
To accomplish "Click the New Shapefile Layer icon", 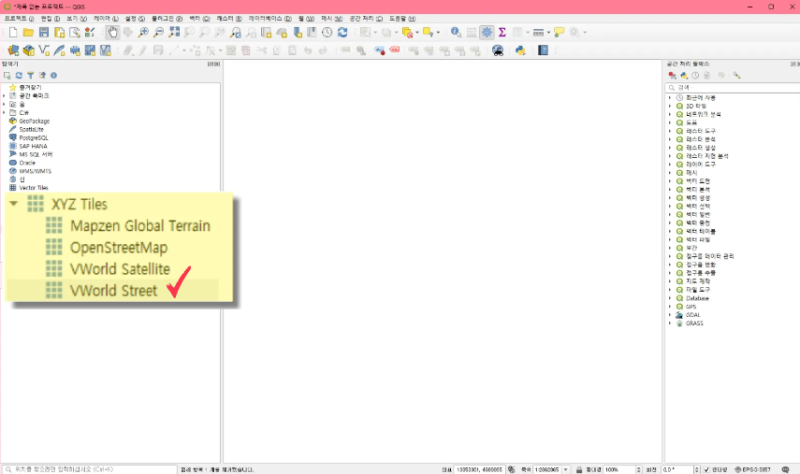I will tap(44, 51).
